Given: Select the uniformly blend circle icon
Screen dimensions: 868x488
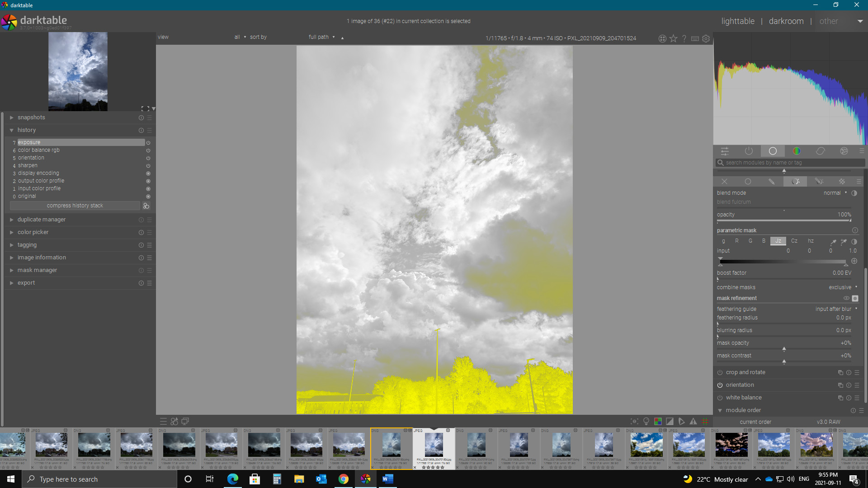Looking at the screenshot, I should (748, 181).
